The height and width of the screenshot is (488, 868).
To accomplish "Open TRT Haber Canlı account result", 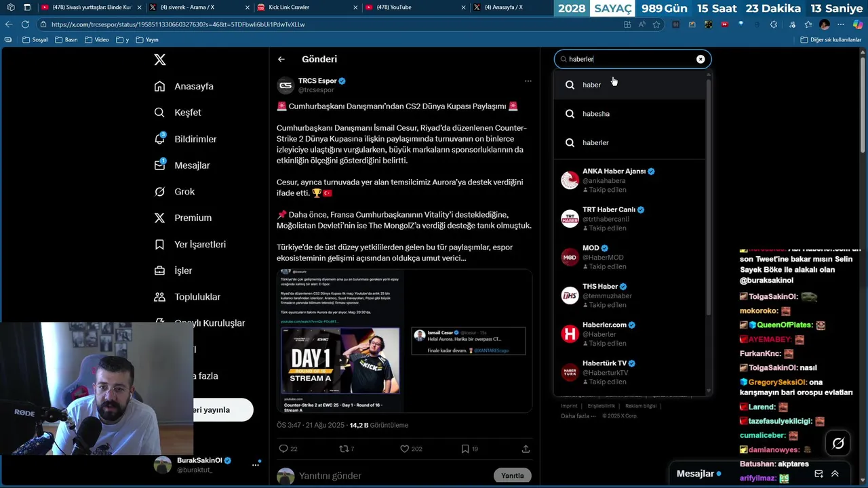I will pyautogui.click(x=630, y=218).
